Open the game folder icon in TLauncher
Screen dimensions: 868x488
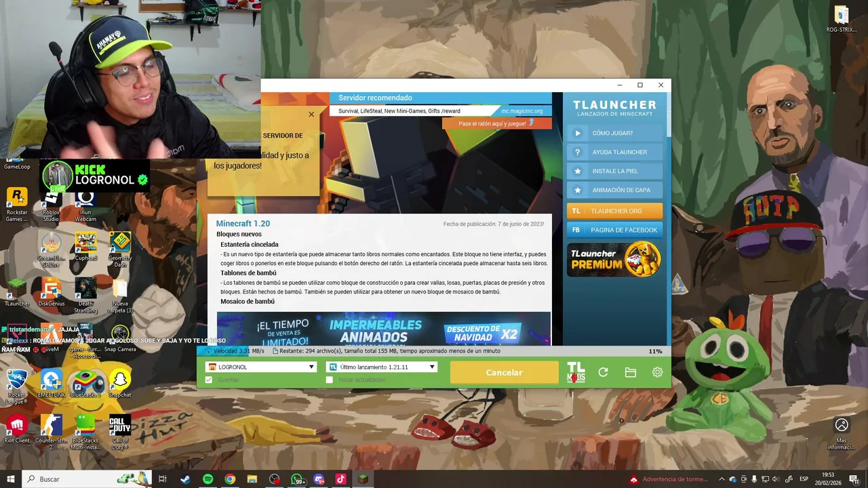[x=630, y=372]
